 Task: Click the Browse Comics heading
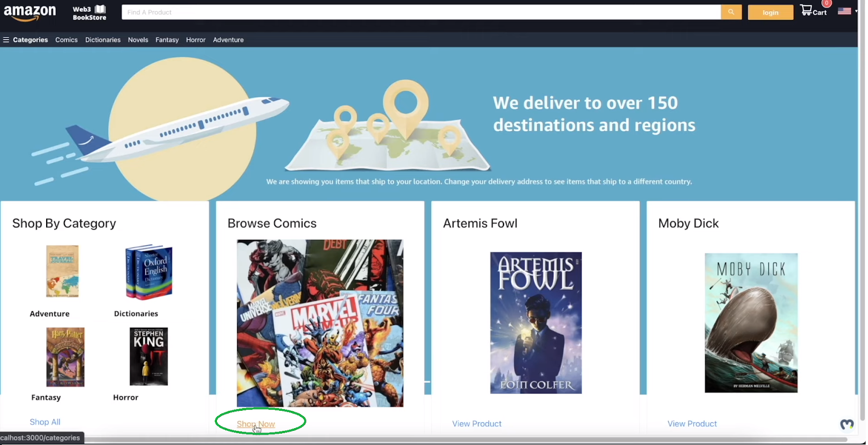tap(272, 223)
